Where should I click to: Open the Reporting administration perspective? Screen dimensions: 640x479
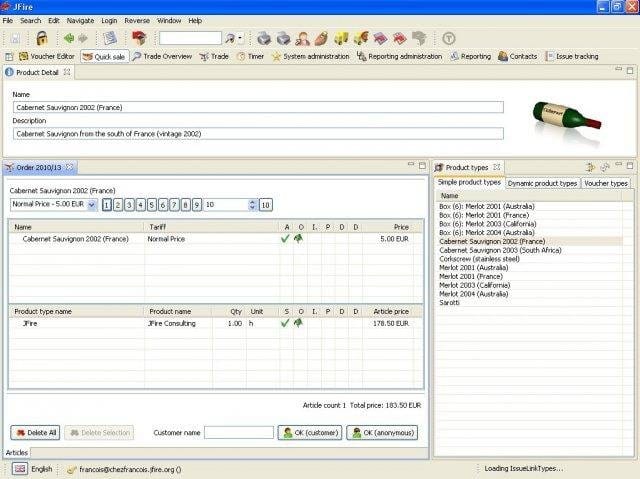pos(400,56)
